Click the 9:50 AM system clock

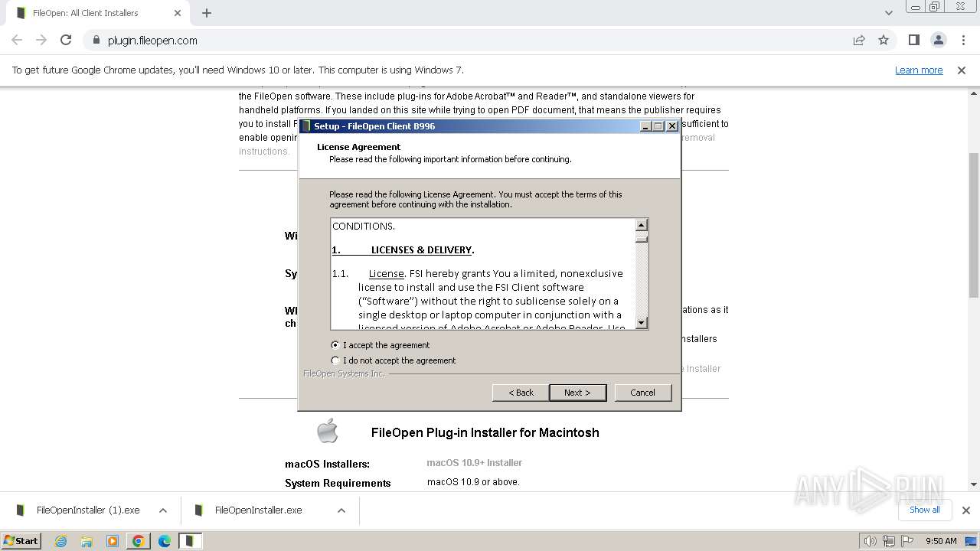tap(941, 541)
